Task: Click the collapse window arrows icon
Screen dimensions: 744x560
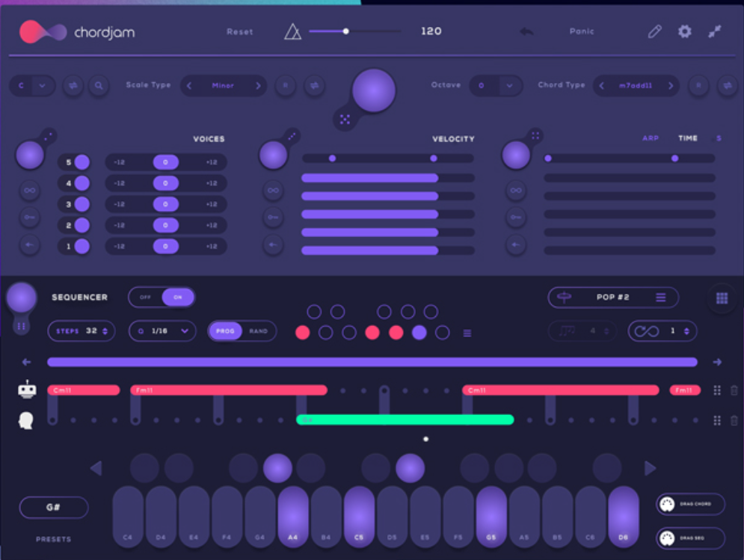Action: coord(715,31)
